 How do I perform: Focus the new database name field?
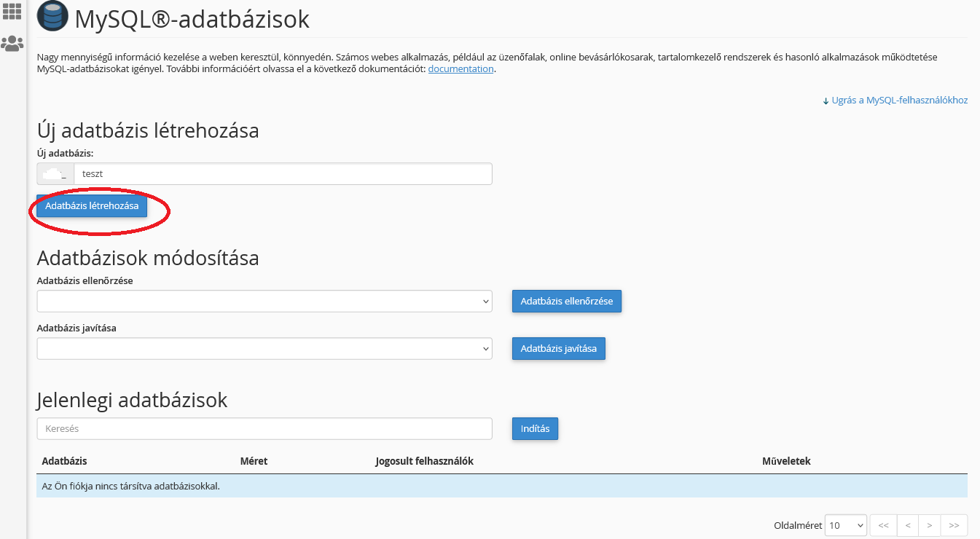tap(283, 174)
